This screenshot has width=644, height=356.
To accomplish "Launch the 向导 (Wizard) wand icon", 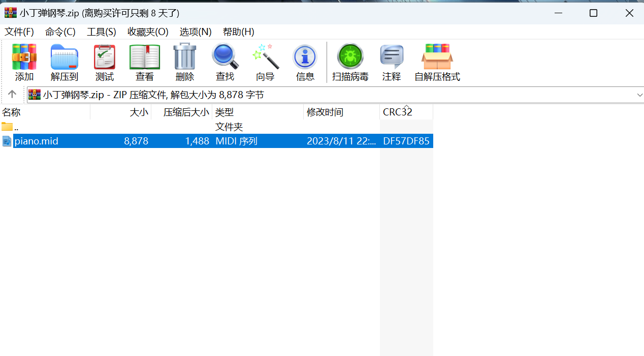I will (x=265, y=57).
